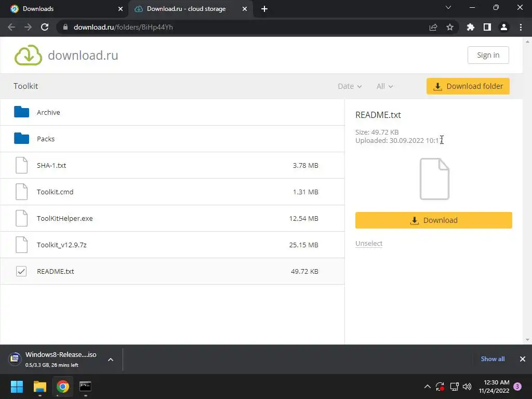Click the volume icon in system tray
The image size is (532, 399).
pos(467,387)
